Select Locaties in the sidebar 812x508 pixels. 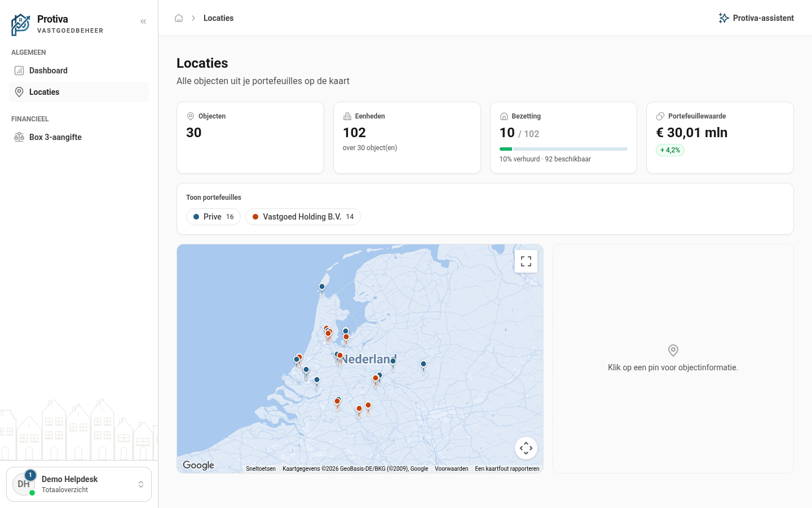pyautogui.click(x=79, y=92)
